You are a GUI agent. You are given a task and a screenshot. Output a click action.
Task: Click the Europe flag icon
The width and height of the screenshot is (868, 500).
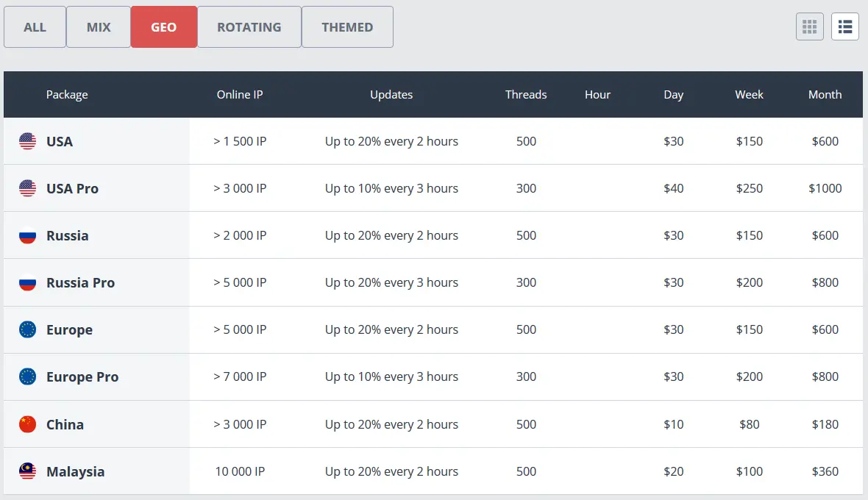click(x=28, y=329)
